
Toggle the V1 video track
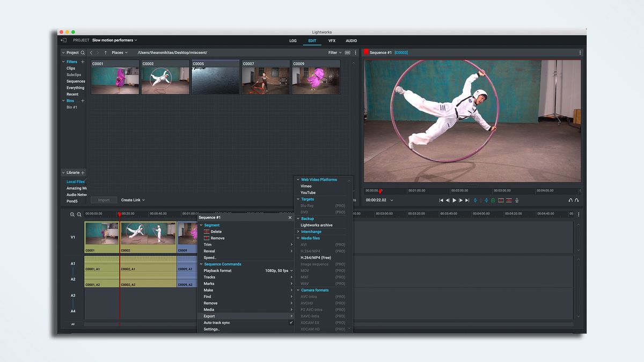tap(73, 237)
